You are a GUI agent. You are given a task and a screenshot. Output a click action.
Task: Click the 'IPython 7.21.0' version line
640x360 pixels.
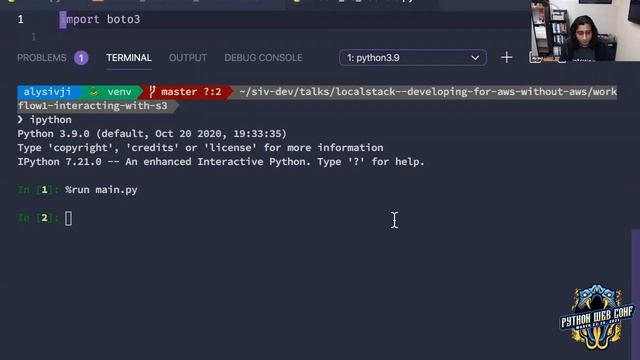[221, 162]
